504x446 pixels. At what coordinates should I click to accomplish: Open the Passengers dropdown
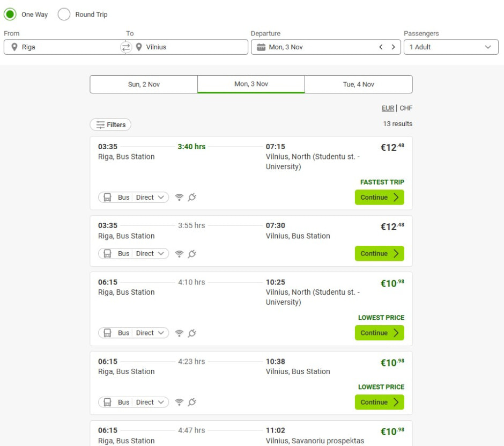[x=451, y=47]
